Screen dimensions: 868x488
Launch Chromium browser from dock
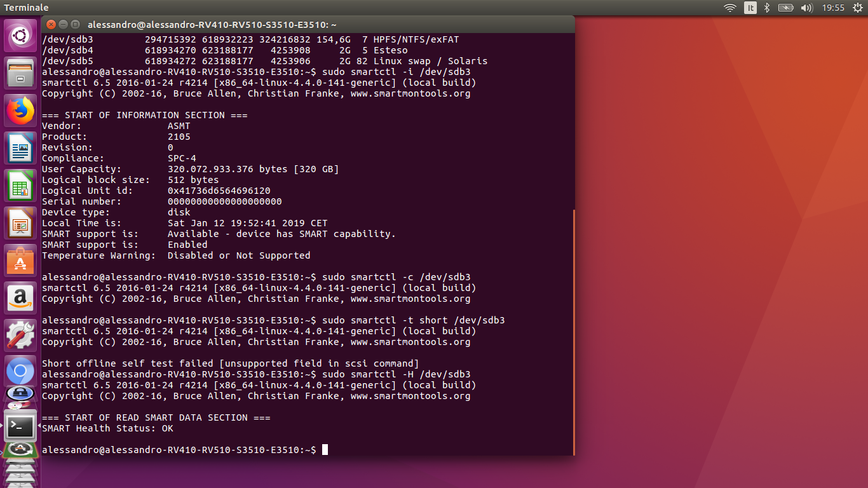20,371
